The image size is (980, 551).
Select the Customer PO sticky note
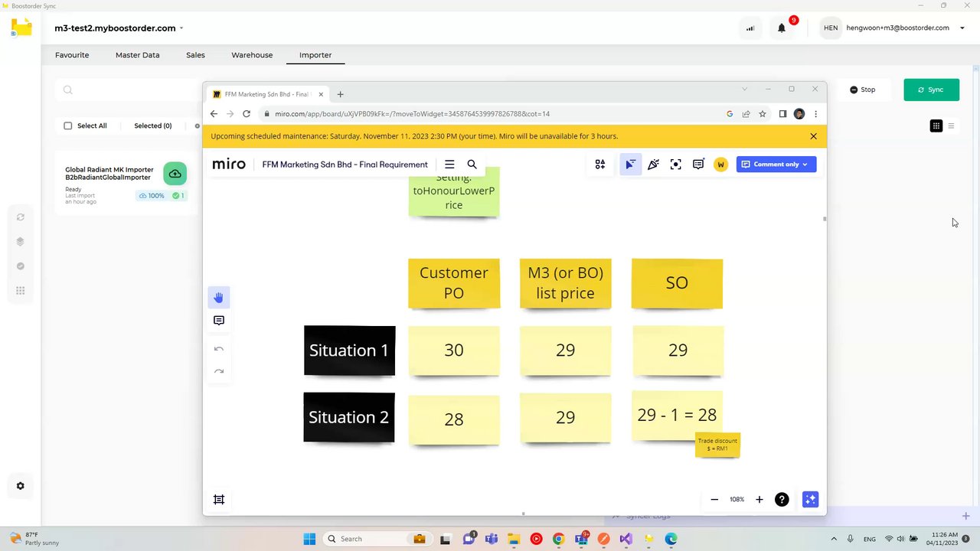pyautogui.click(x=454, y=283)
